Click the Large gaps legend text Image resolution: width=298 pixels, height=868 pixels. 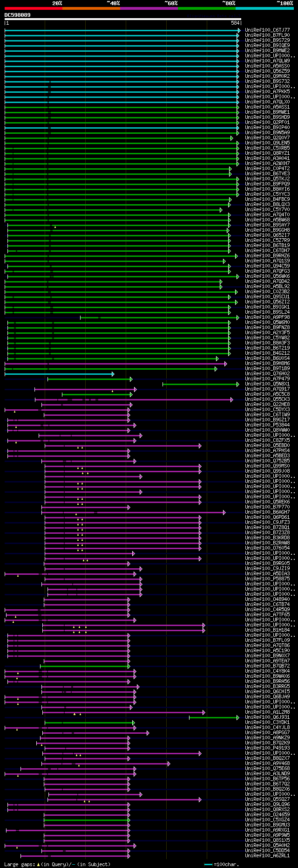(57, 864)
